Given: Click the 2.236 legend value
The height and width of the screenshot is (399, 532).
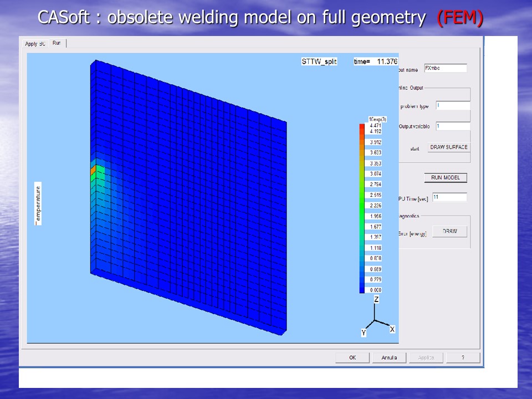Looking at the screenshot, I should [x=376, y=206].
